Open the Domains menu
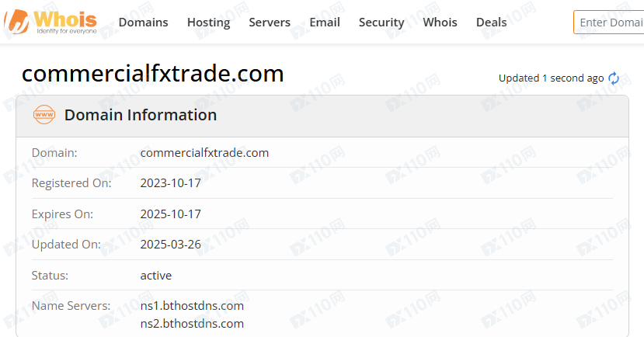This screenshot has width=644, height=337. pos(144,23)
